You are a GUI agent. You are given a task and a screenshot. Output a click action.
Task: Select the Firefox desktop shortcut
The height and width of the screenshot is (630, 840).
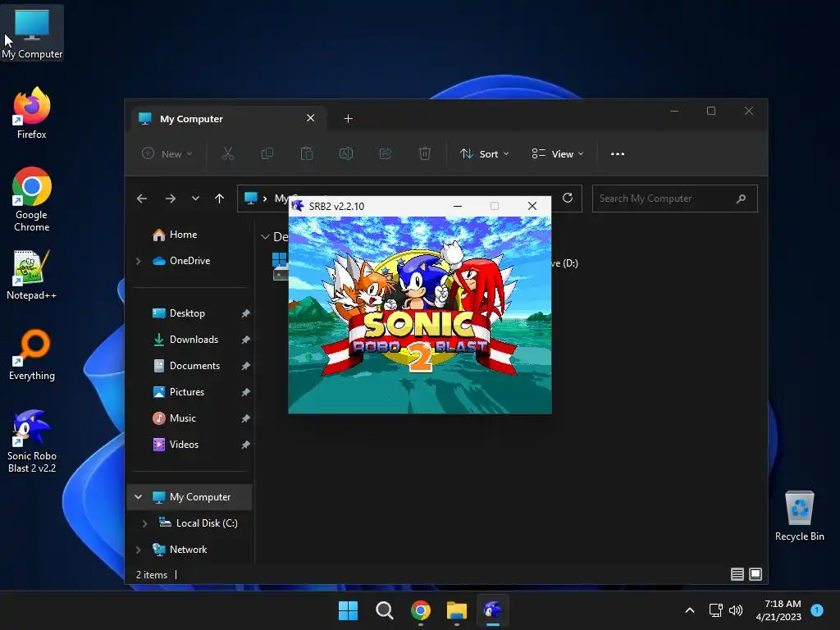pyautogui.click(x=32, y=113)
